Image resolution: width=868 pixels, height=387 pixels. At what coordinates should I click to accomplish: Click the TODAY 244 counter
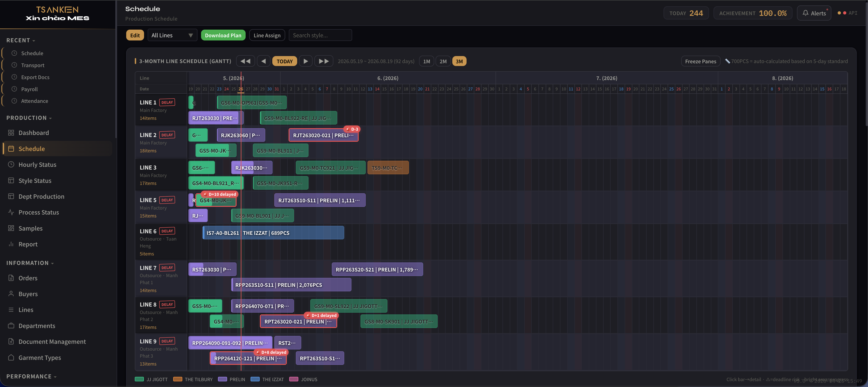pyautogui.click(x=686, y=13)
